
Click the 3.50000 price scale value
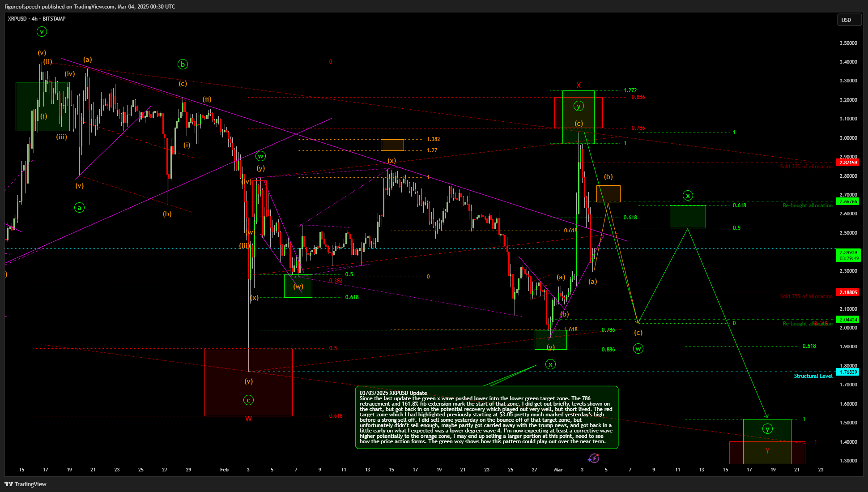(x=848, y=43)
